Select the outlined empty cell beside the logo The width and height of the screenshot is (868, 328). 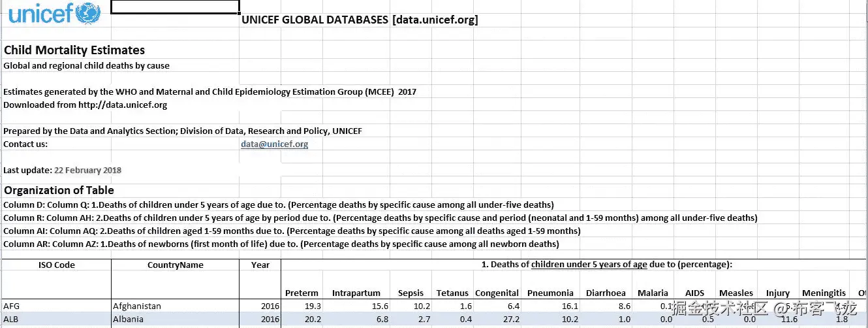[x=175, y=7]
